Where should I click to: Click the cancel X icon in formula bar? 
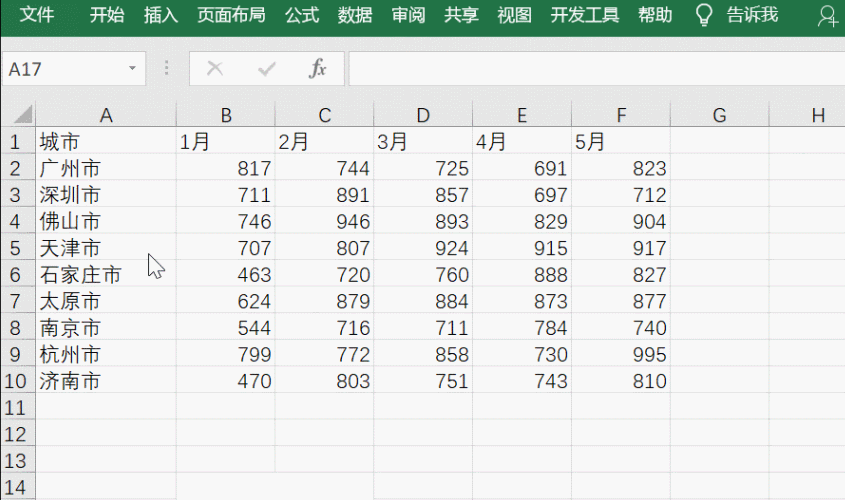[x=214, y=68]
